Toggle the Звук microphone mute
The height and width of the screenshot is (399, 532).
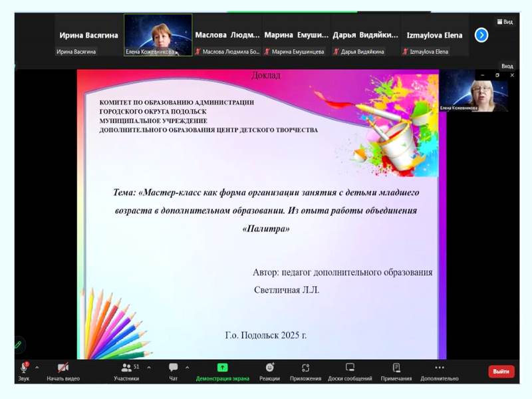coord(24,371)
